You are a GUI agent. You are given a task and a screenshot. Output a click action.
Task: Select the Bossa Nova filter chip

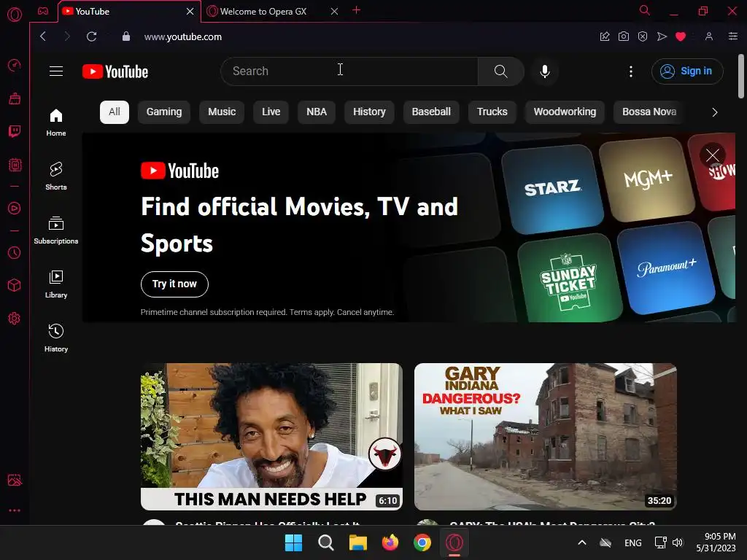pyautogui.click(x=649, y=112)
